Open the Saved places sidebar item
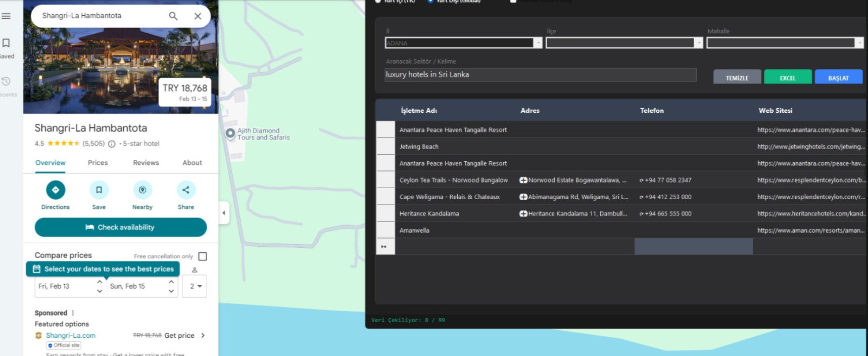This screenshot has width=868, height=356. pos(6,49)
